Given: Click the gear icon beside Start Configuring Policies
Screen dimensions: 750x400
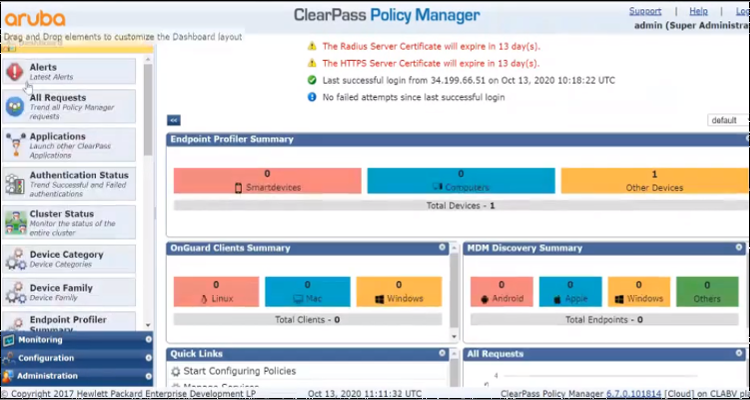Looking at the screenshot, I should (x=176, y=371).
